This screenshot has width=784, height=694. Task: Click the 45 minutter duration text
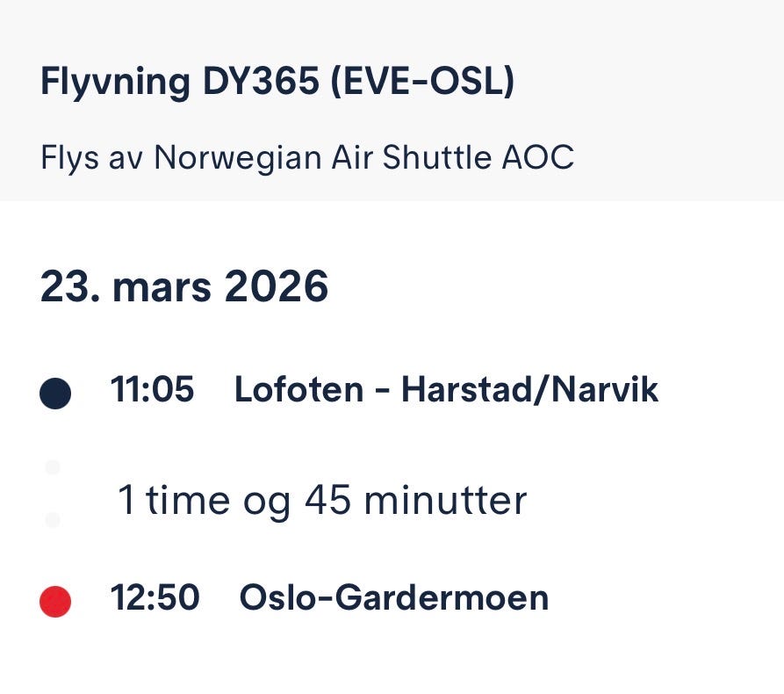[x=416, y=500]
